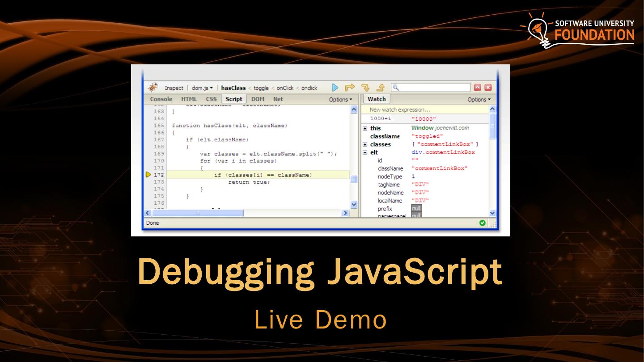
Task: Select the lowercase onclick stack frame
Action: coord(309,88)
